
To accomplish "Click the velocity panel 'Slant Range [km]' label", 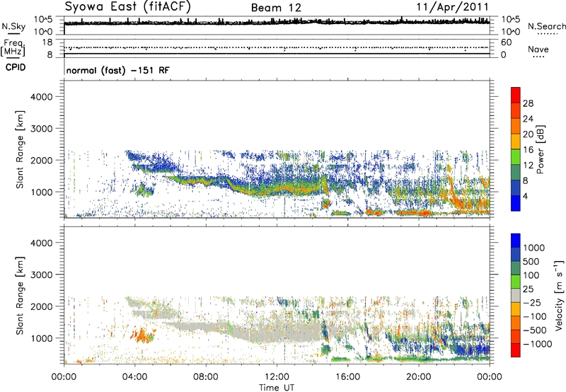I will [20, 295].
